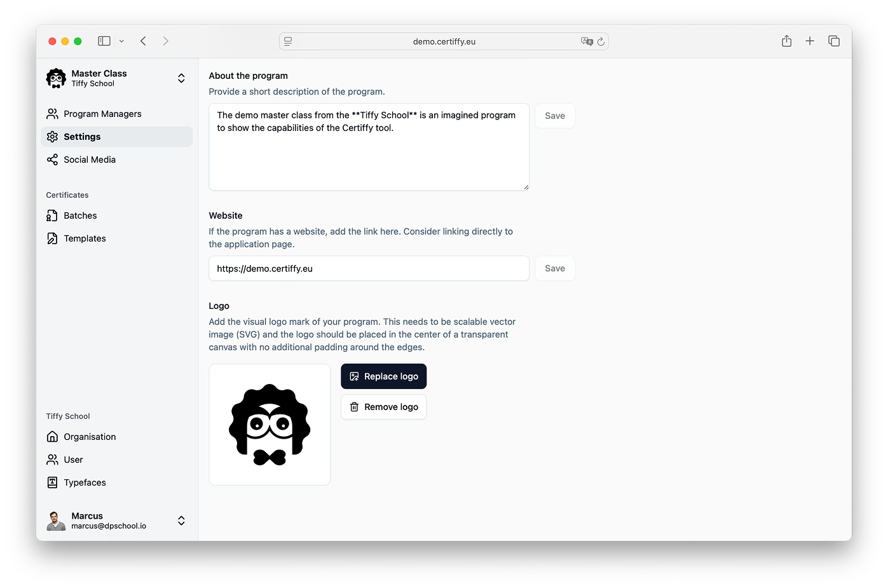The width and height of the screenshot is (888, 588).
Task: Save the program description
Action: (x=554, y=116)
